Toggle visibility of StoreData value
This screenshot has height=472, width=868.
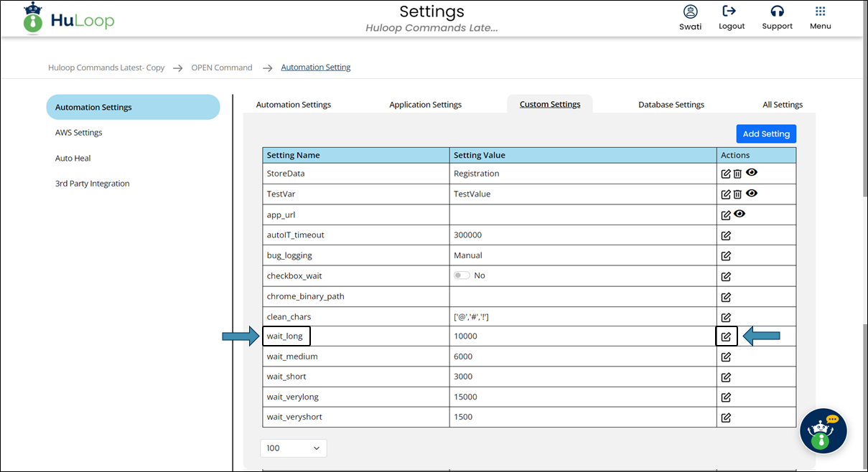(x=752, y=172)
